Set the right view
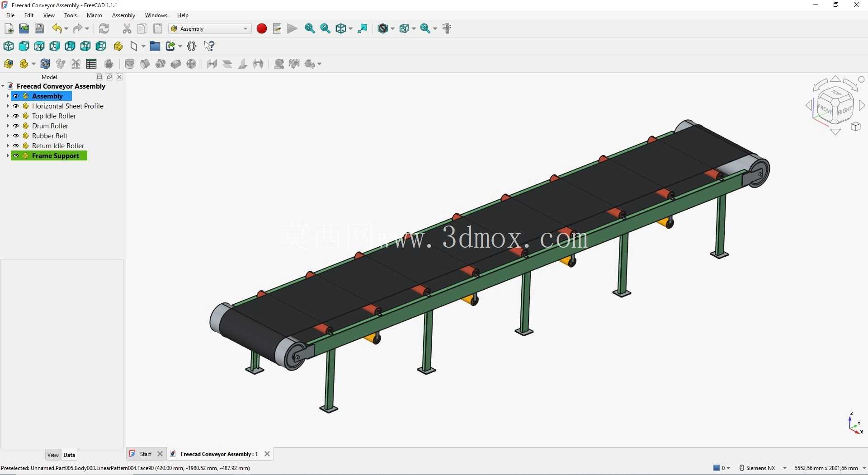The height and width of the screenshot is (475, 868). [x=55, y=46]
